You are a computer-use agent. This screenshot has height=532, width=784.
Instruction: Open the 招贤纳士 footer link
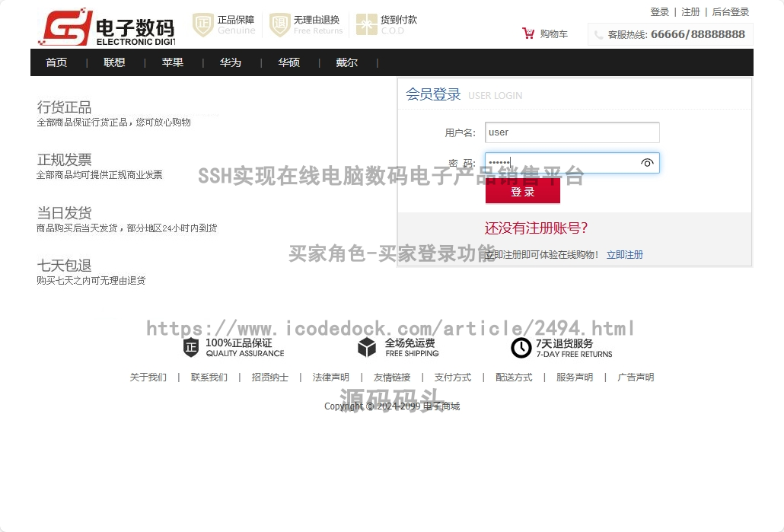[x=270, y=377]
